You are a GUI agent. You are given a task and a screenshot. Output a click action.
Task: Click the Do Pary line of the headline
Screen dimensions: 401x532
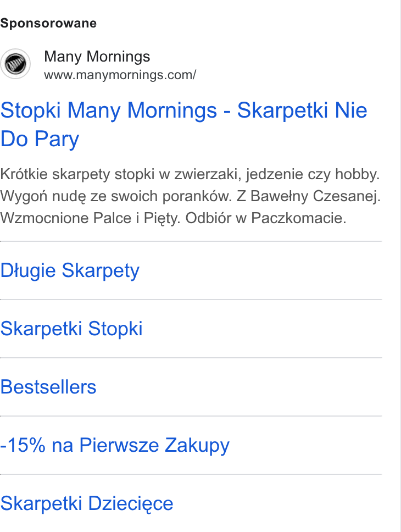(40, 138)
